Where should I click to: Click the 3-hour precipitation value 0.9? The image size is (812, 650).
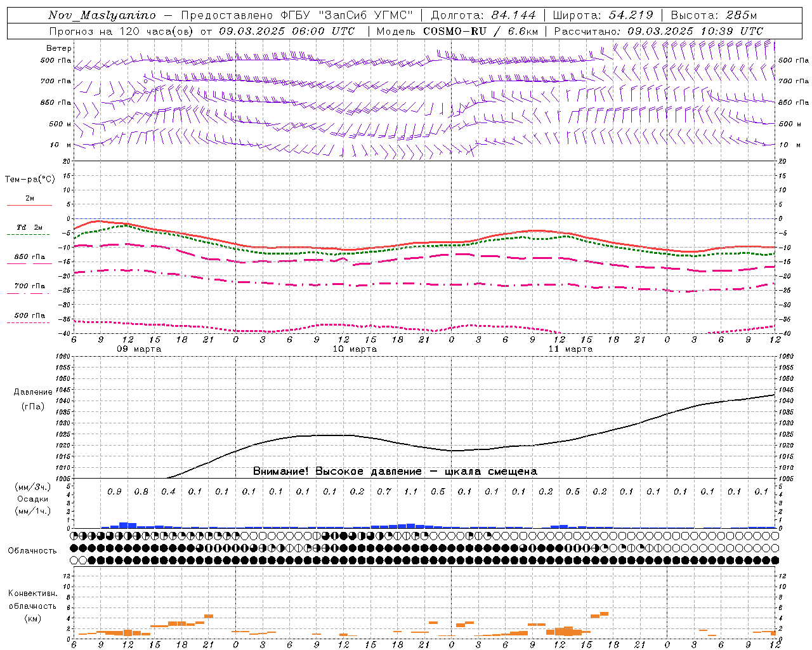tap(114, 492)
